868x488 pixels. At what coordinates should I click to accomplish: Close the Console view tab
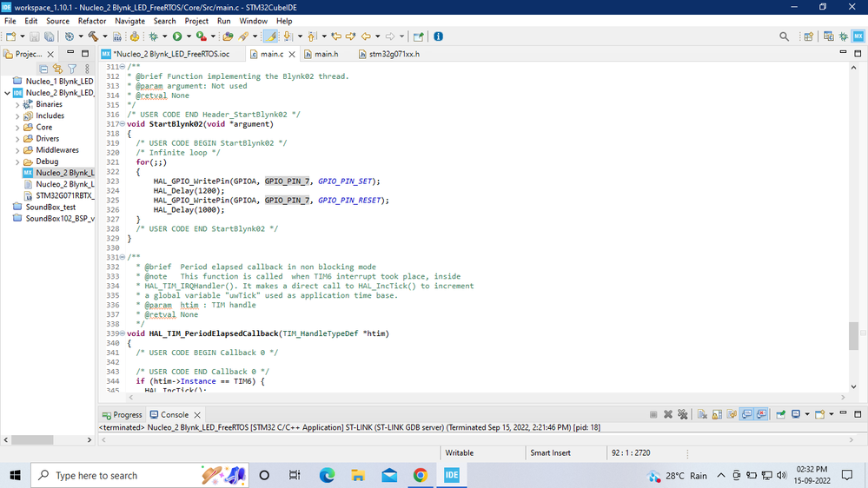tap(197, 414)
